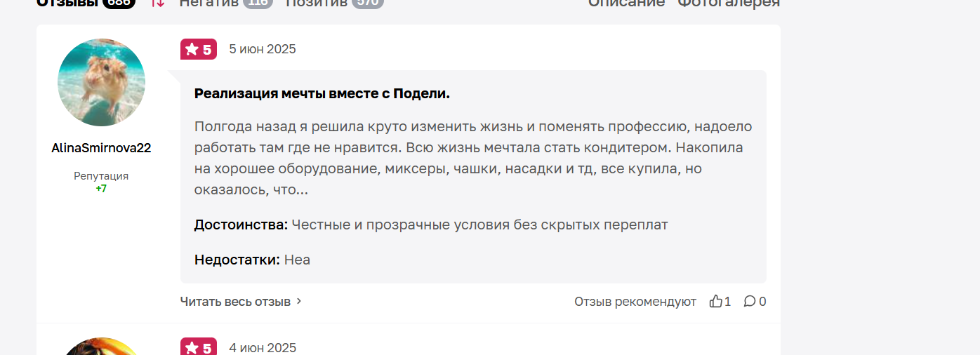Open comments via the speech bubble icon
This screenshot has width=980, height=355.
(x=750, y=301)
